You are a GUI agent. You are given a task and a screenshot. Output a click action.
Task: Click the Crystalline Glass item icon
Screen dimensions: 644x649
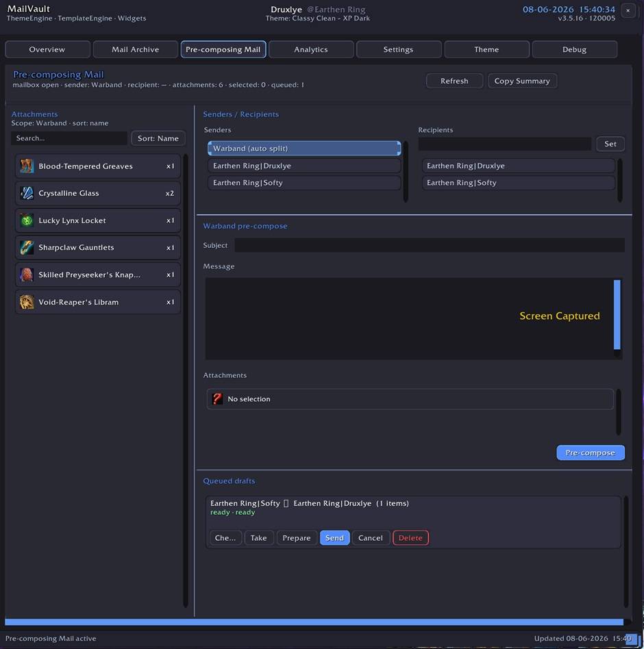click(x=27, y=193)
